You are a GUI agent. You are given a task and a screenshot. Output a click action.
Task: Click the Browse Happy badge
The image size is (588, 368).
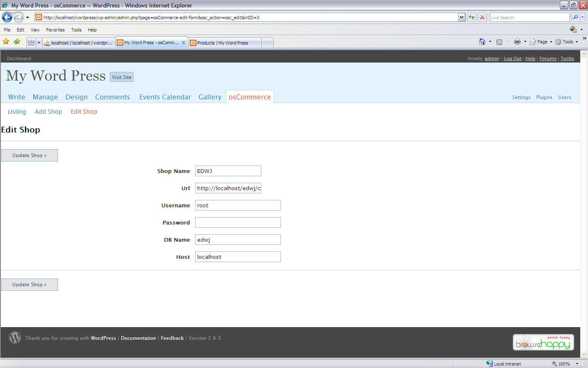[543, 342]
